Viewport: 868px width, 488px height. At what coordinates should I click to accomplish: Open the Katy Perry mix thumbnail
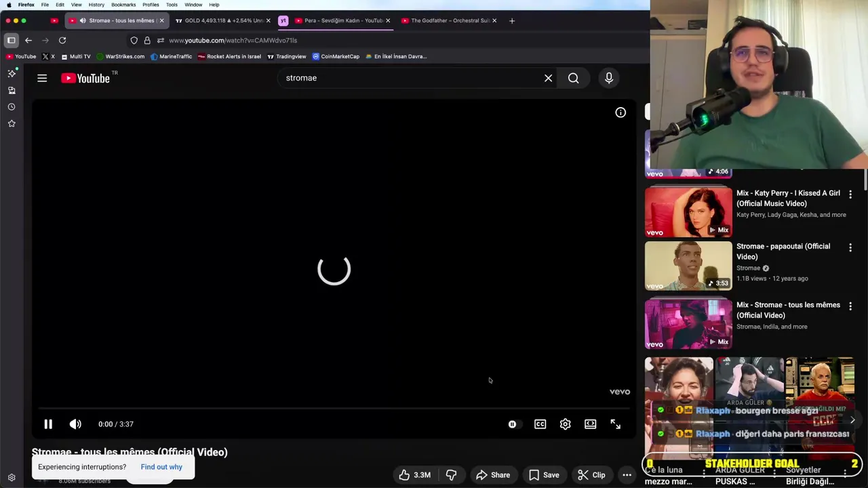click(688, 211)
